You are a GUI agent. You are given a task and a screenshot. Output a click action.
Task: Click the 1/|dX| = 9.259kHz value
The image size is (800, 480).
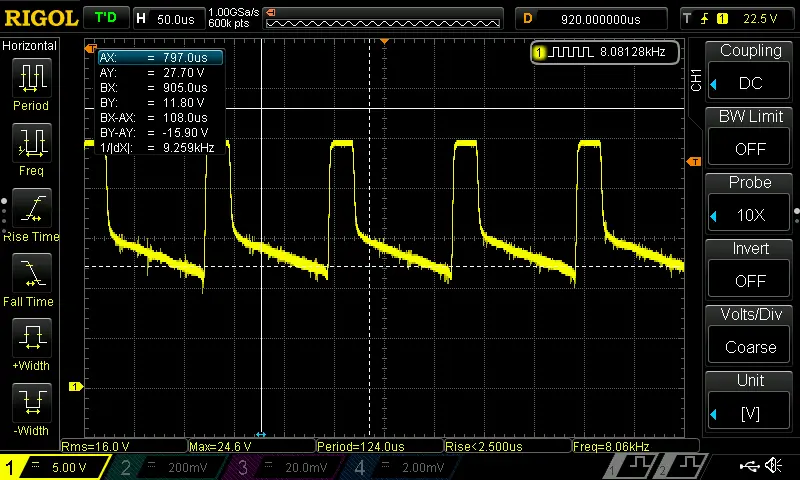coord(188,148)
